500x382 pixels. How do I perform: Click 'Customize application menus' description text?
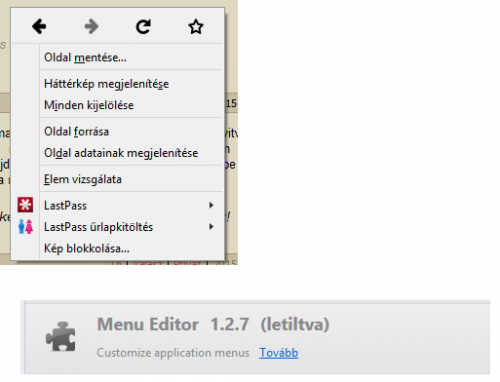(x=173, y=353)
